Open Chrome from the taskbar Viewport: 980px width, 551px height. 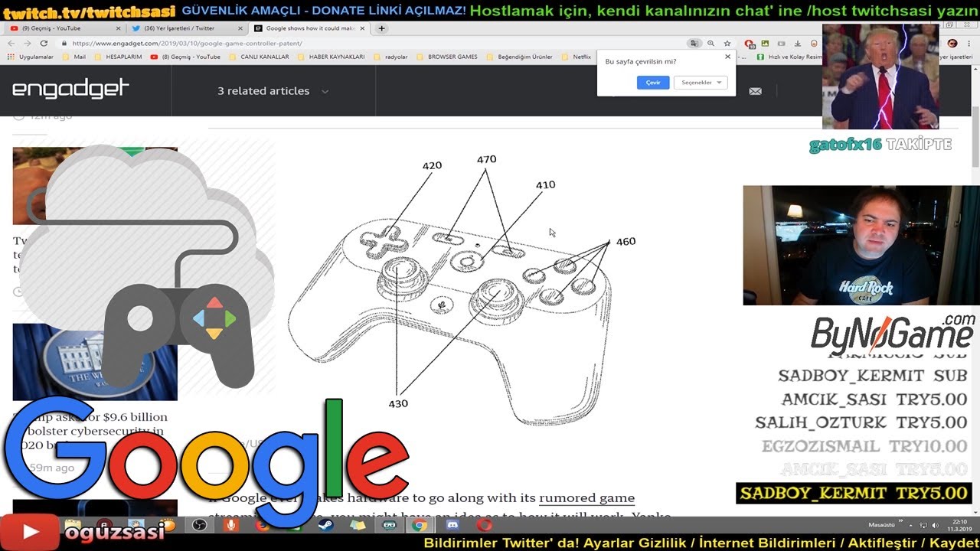pyautogui.click(x=420, y=525)
